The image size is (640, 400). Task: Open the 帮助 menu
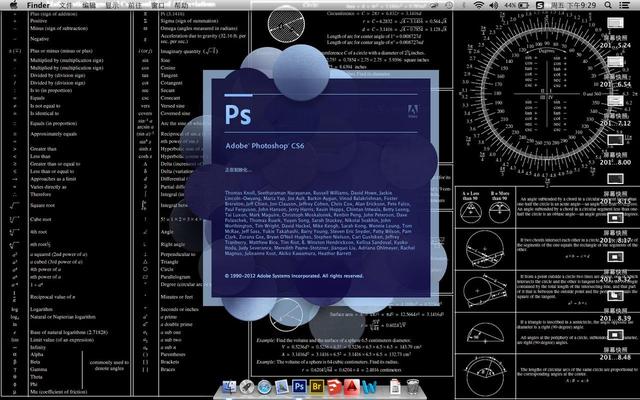click(x=181, y=6)
